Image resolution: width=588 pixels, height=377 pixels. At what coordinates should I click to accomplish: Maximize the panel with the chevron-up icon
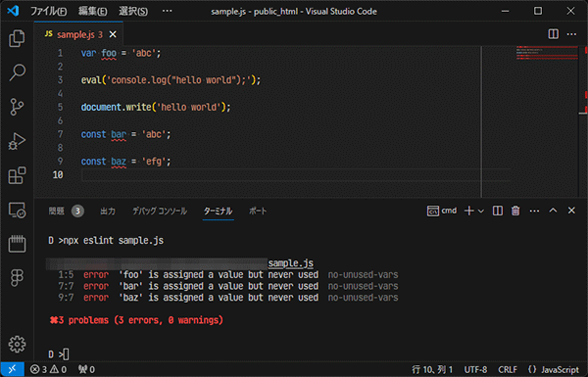click(553, 211)
